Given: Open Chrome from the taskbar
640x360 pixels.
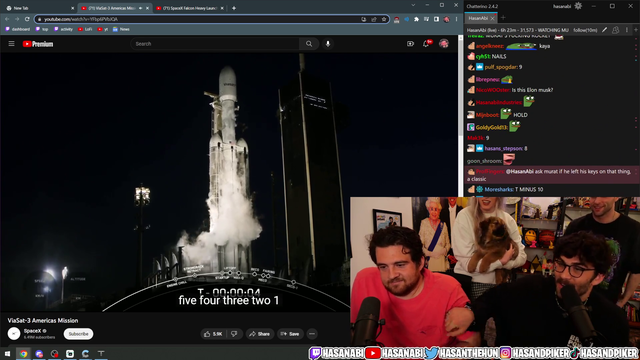Looking at the screenshot, I should coord(23,353).
